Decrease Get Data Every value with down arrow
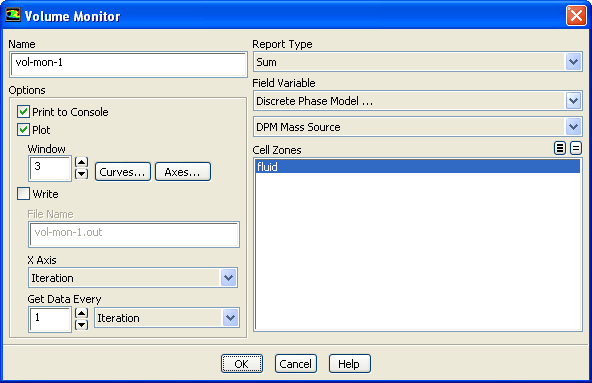This screenshot has width=592, height=383. (x=82, y=325)
